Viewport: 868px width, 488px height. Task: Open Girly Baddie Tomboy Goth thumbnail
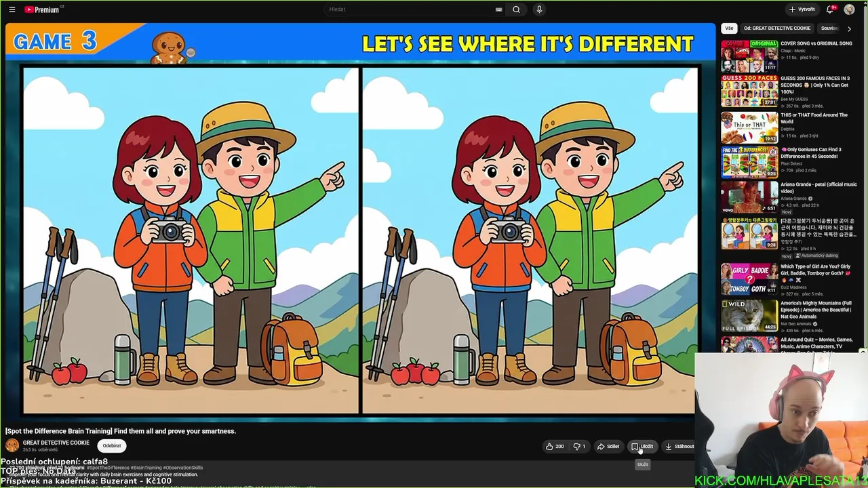[x=749, y=279]
